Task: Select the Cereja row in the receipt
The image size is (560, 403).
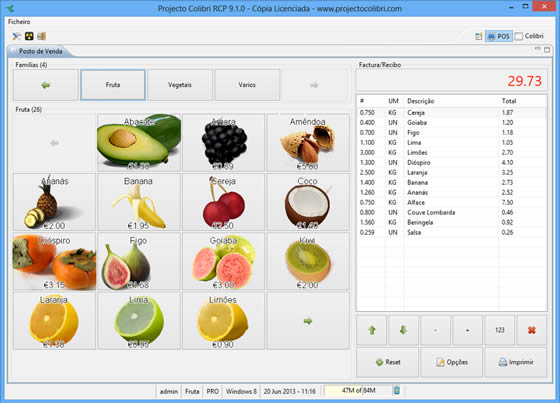Action: pyautogui.click(x=451, y=113)
